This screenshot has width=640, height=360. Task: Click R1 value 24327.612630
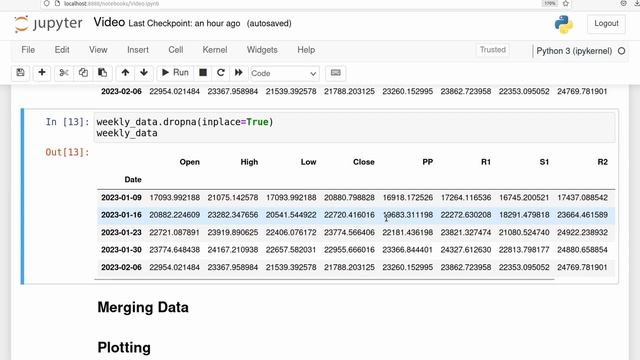466,250
